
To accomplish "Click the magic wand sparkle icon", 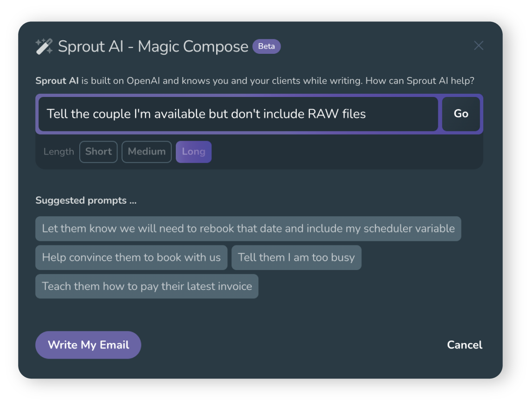I will [44, 46].
